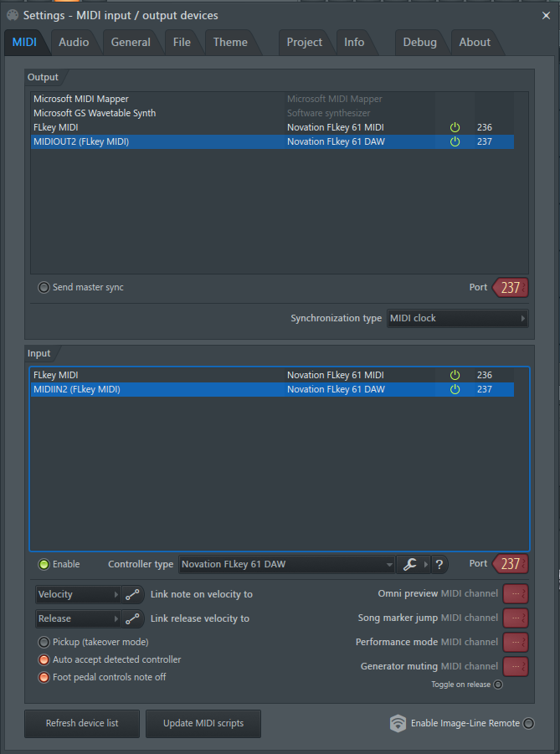Image resolution: width=560 pixels, height=754 pixels.
Task: Enable Image-Line Remote toggle
Action: pyautogui.click(x=528, y=723)
